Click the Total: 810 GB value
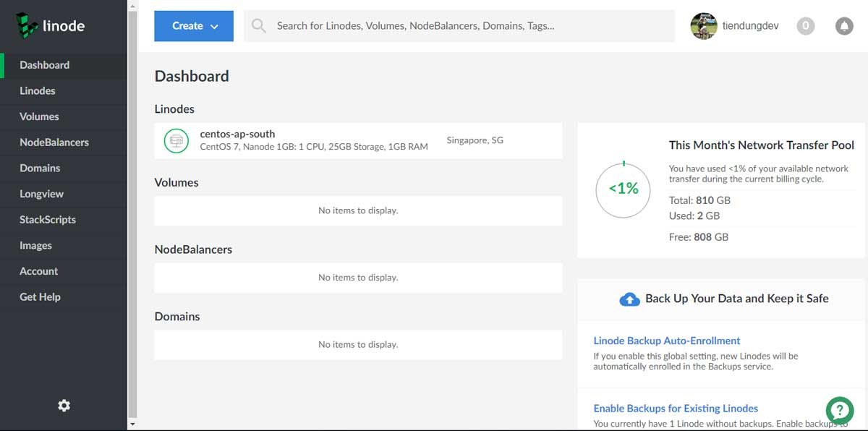 click(x=700, y=200)
